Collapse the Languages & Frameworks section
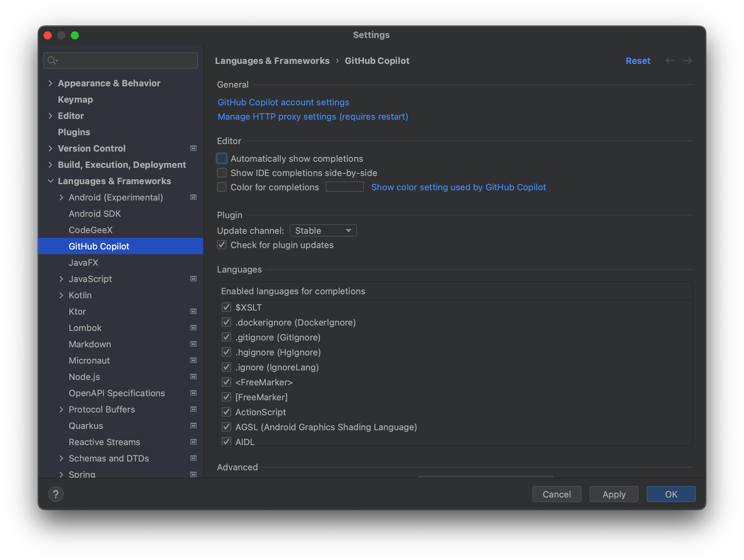This screenshot has height=560, width=744. tap(51, 181)
